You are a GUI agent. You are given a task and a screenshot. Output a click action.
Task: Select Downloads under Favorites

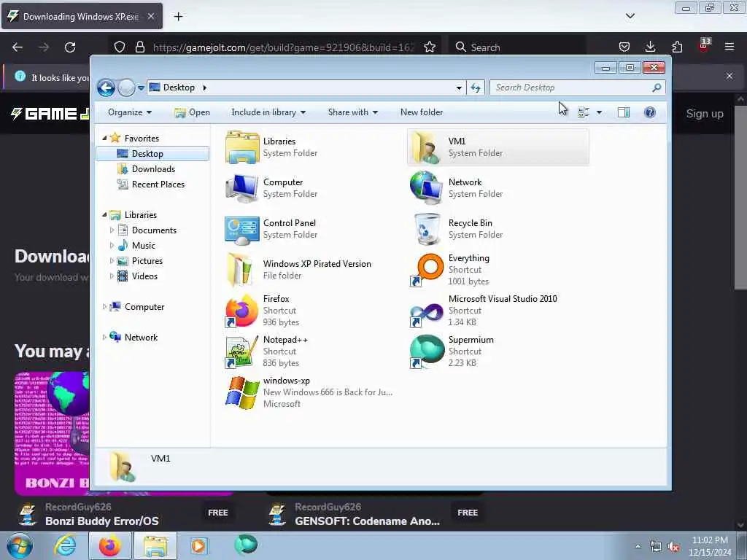(153, 169)
